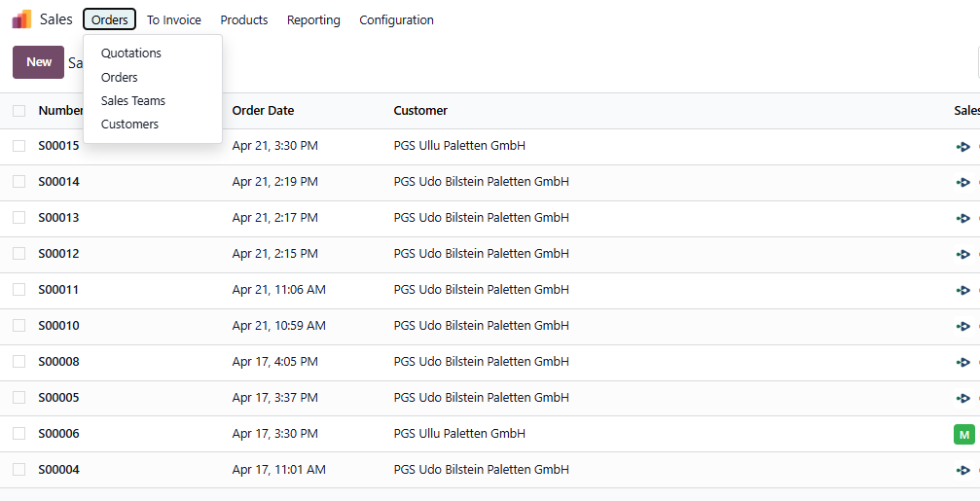Image resolution: width=980 pixels, height=501 pixels.
Task: Click salesperson avatar icon for order S00014
Action: (x=963, y=183)
